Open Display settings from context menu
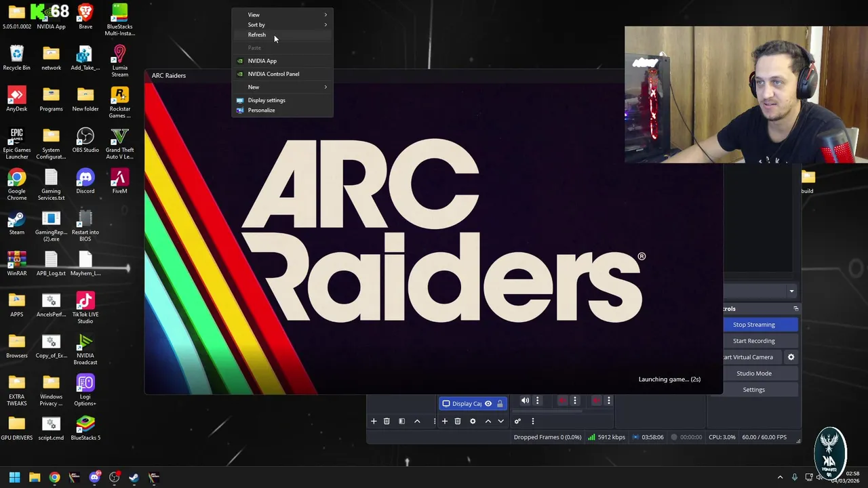 click(x=282, y=100)
